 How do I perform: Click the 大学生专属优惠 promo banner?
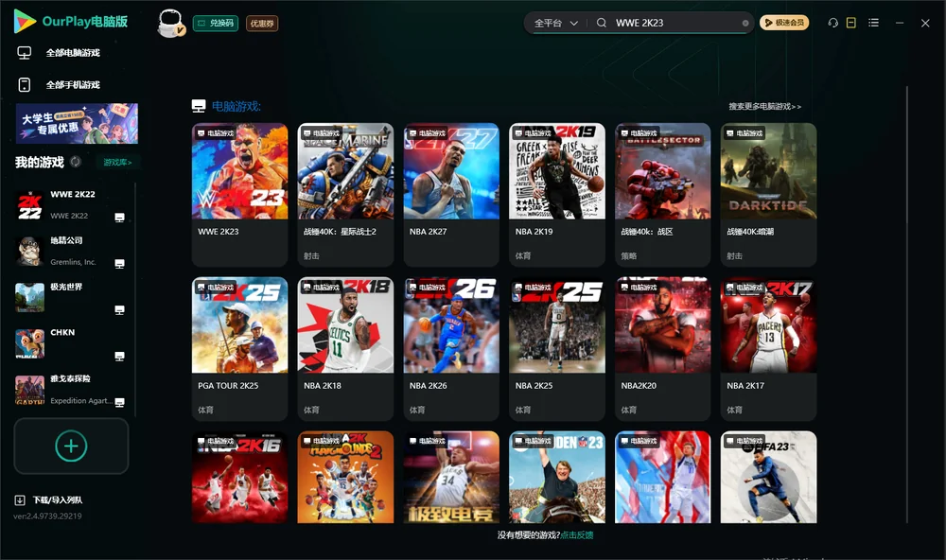(x=77, y=124)
